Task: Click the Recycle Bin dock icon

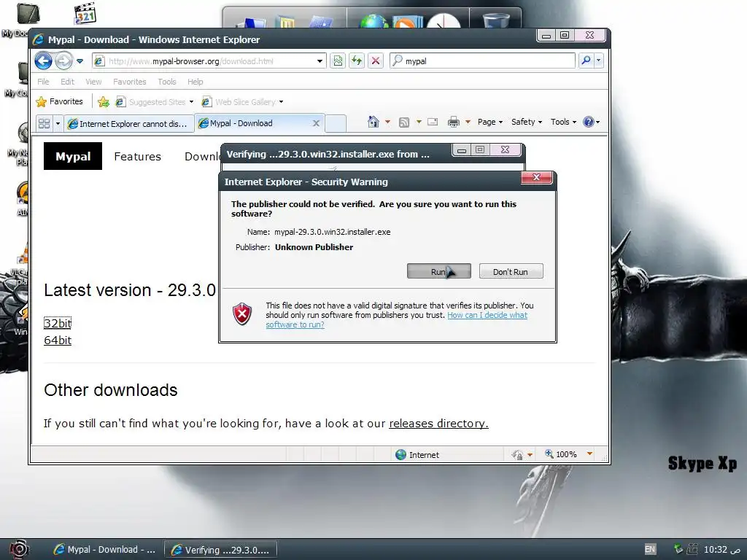Action: coord(496,20)
